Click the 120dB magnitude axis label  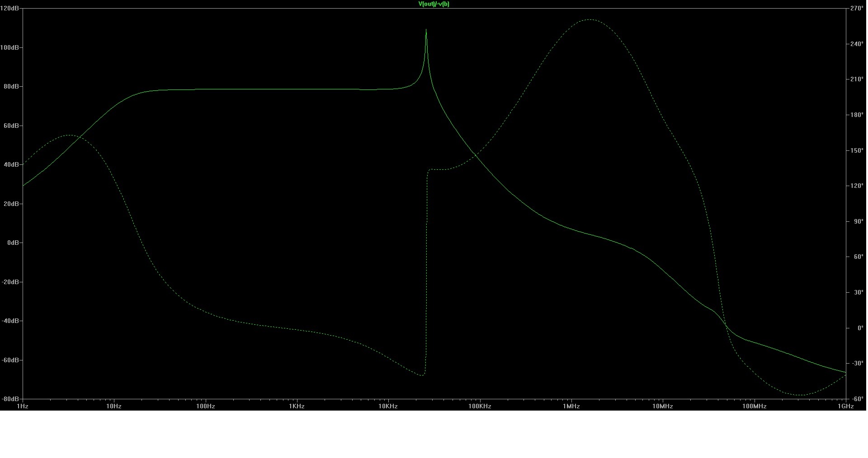(x=9, y=9)
